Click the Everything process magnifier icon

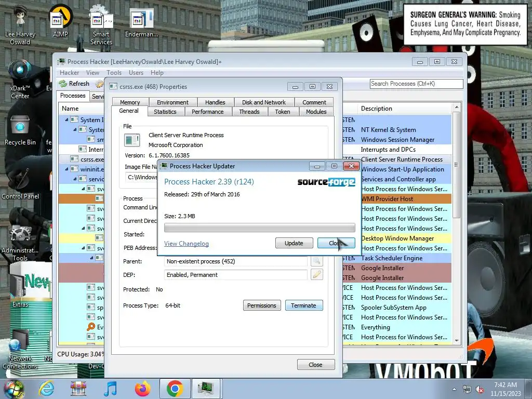[90, 327]
